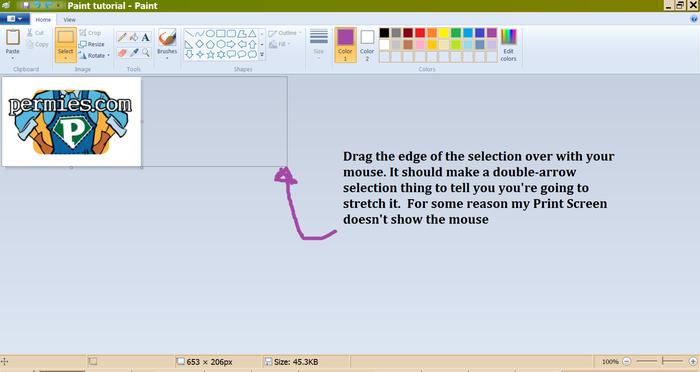Select the Pentagon shape
700x372 pixels.
[x=210, y=44]
